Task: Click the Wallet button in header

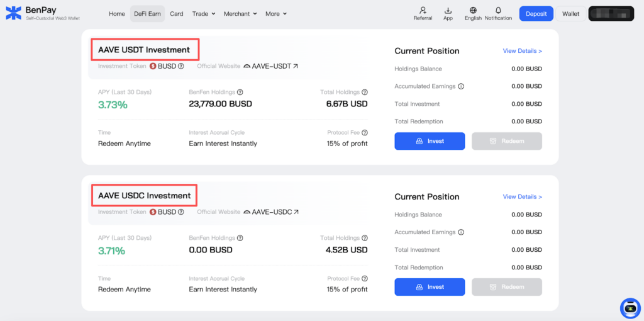Action: point(570,14)
